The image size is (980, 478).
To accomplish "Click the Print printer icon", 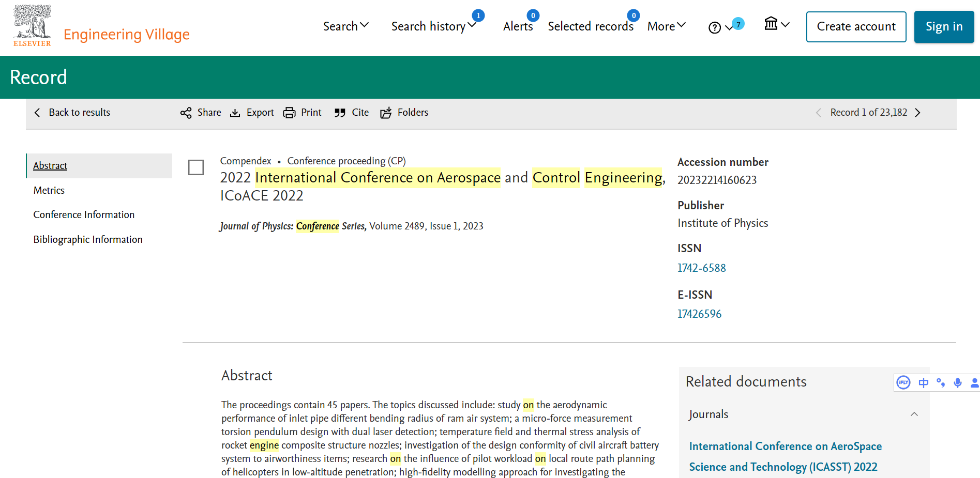I will 290,113.
